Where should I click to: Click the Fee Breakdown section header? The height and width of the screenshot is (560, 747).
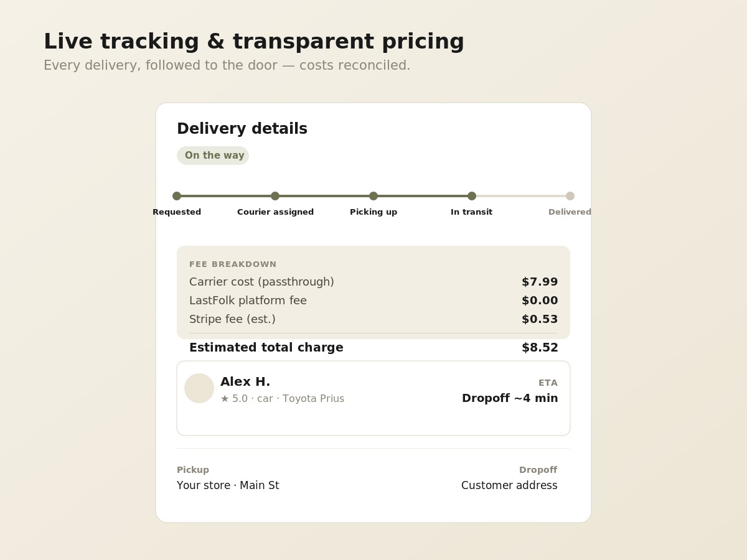(x=233, y=264)
